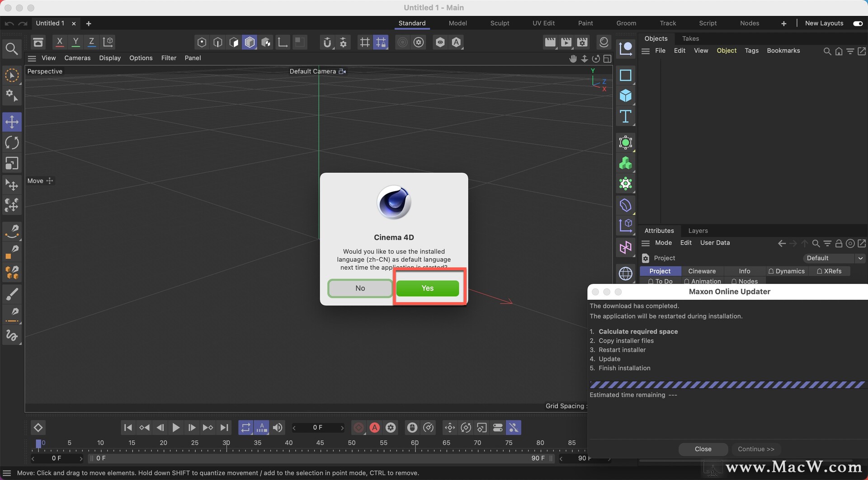
Task: Add a rectangle spline object
Action: click(x=626, y=75)
